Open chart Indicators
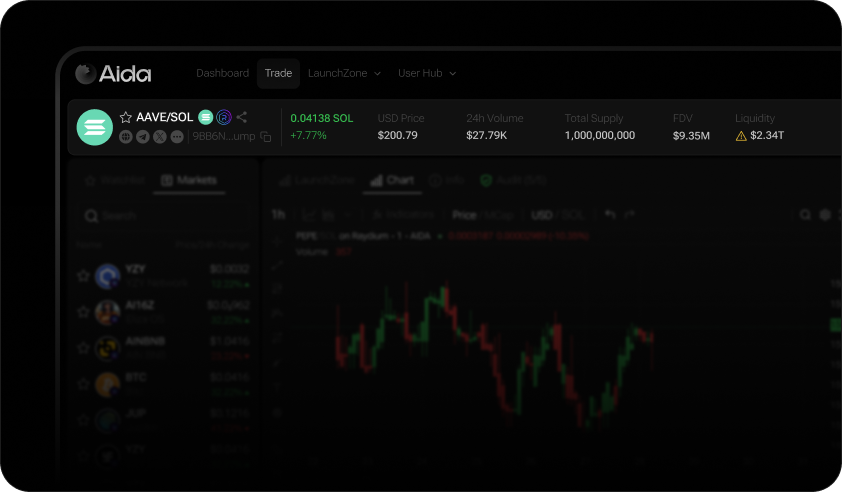 pyautogui.click(x=403, y=215)
